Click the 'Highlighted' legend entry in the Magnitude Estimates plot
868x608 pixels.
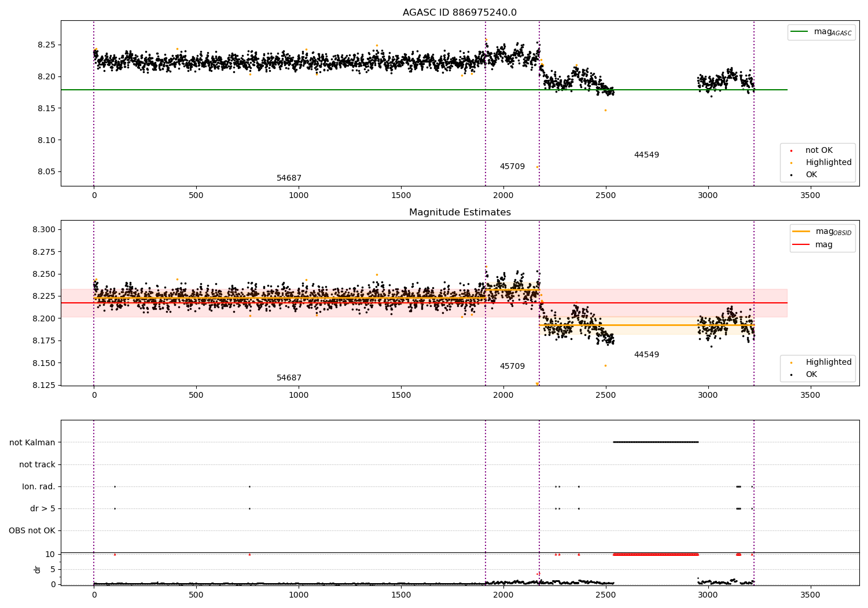coord(822,362)
